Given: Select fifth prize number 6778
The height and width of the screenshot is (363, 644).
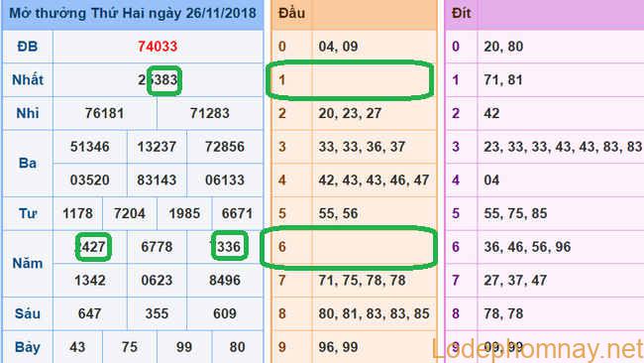Looking at the screenshot, I should 157,247.
